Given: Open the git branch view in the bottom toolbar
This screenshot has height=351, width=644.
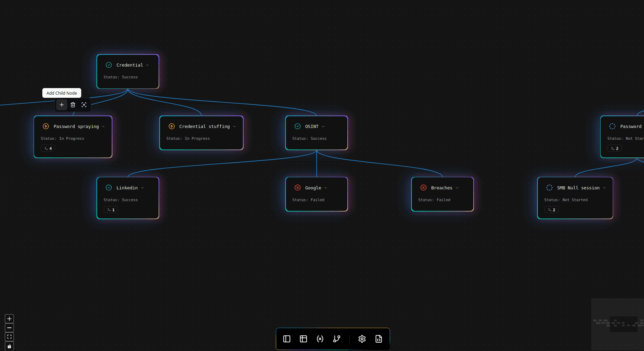Looking at the screenshot, I should point(336,339).
